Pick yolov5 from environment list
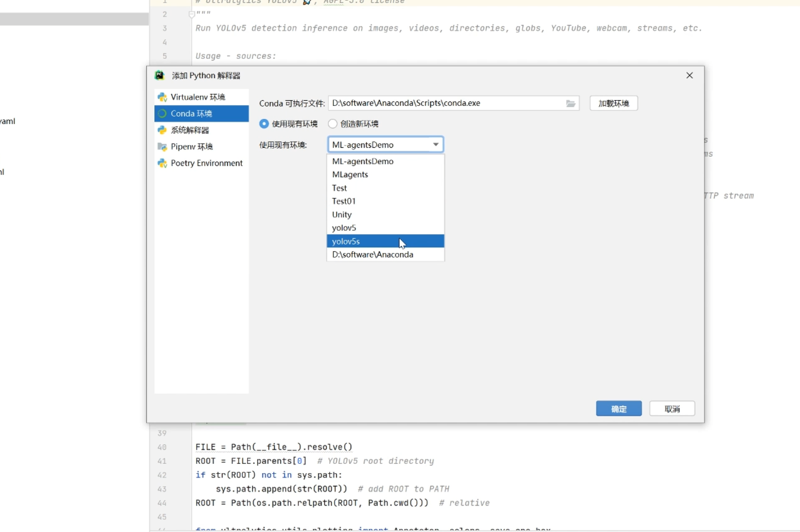This screenshot has height=532, width=800. click(385, 228)
